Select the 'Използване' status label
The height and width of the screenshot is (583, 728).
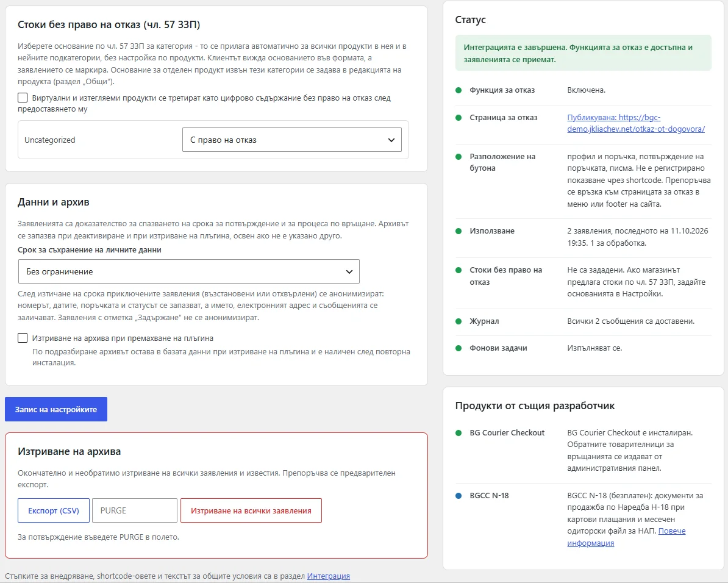coord(492,231)
